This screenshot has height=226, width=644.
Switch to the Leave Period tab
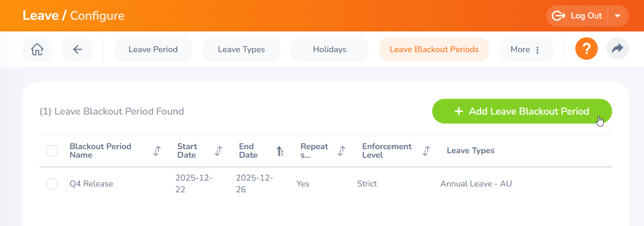153,49
